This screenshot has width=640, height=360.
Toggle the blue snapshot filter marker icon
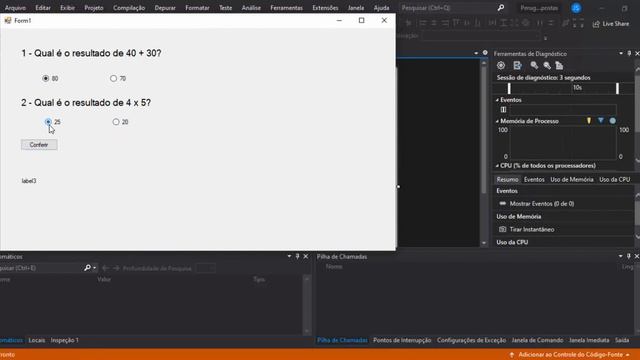pos(600,120)
